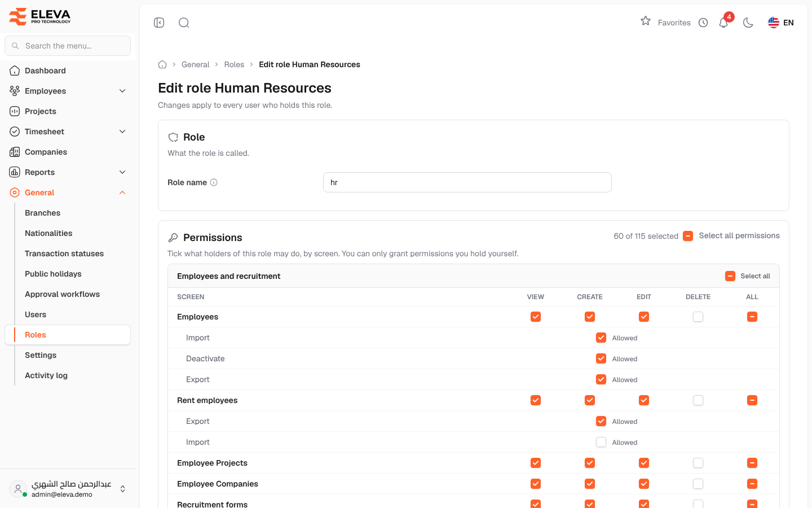This screenshot has width=812, height=508.
Task: Click the home breadcrumb icon
Action: (x=162, y=64)
